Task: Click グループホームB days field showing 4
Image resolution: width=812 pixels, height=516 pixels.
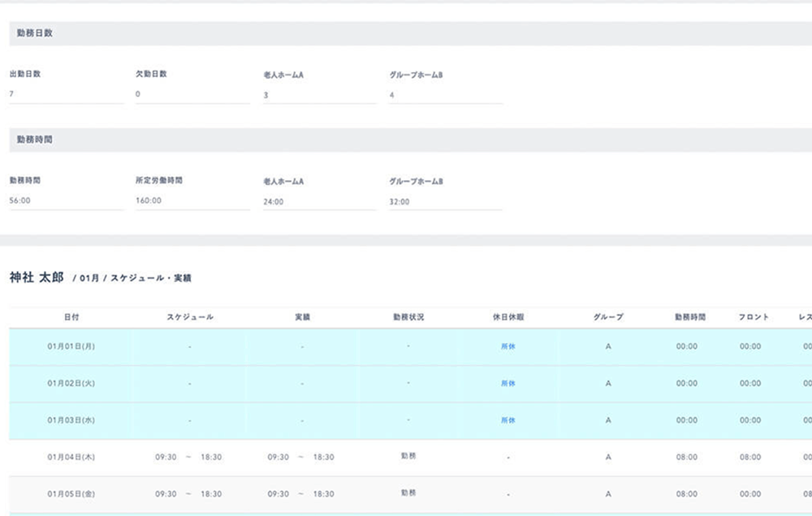Action: tap(445, 95)
